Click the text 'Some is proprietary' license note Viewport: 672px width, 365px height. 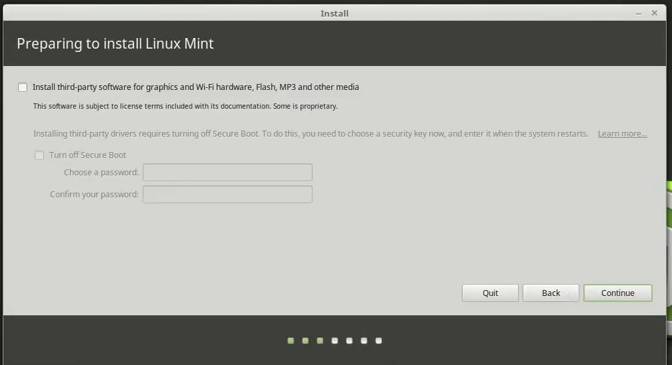click(305, 106)
